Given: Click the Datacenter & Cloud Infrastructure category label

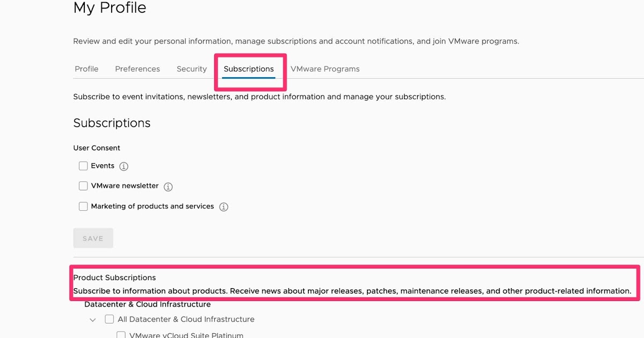Looking at the screenshot, I should coord(147,304).
